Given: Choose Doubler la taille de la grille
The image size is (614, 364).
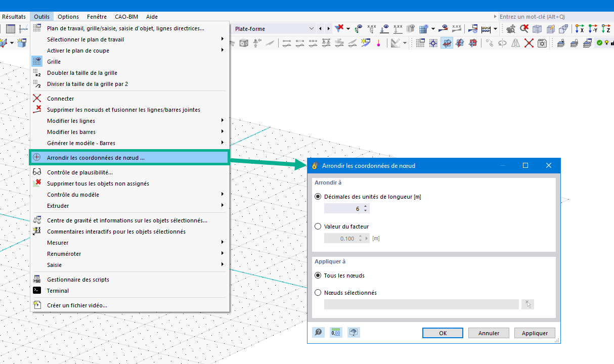Looking at the screenshot, I should (x=130, y=73).
